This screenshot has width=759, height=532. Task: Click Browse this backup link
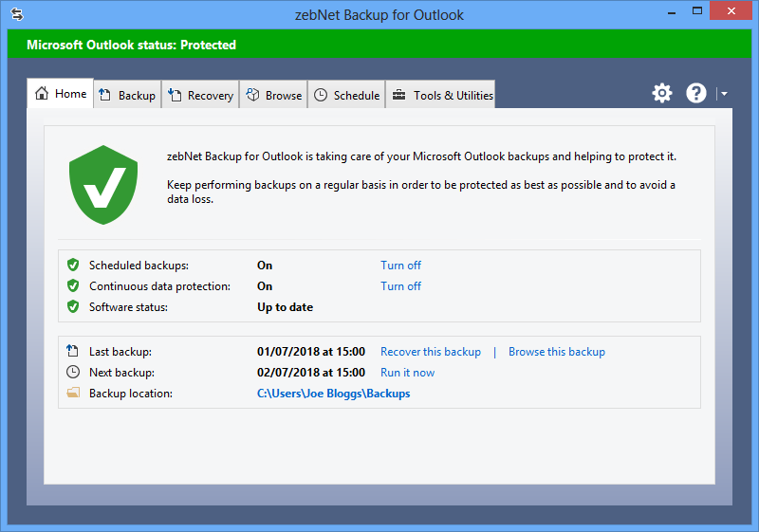pos(557,352)
